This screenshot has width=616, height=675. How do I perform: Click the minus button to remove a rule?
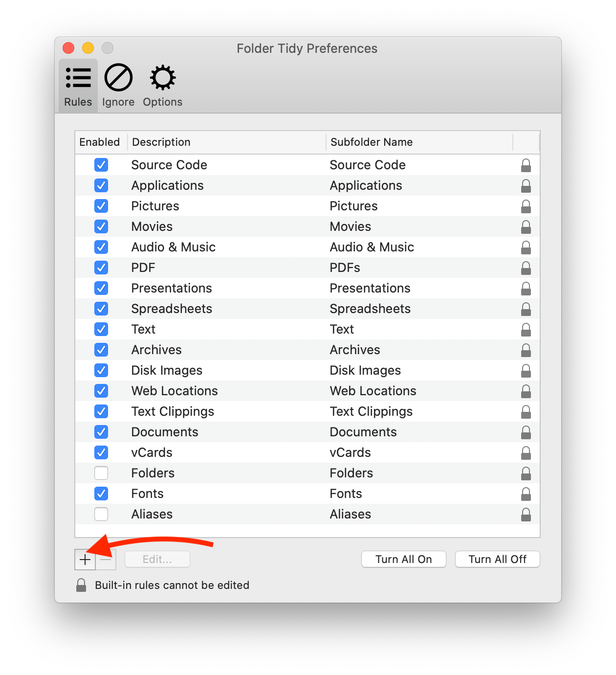106,560
